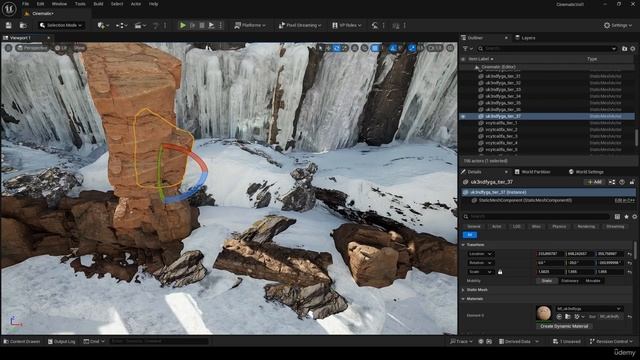Filter details by Physics category

pyautogui.click(x=559, y=227)
